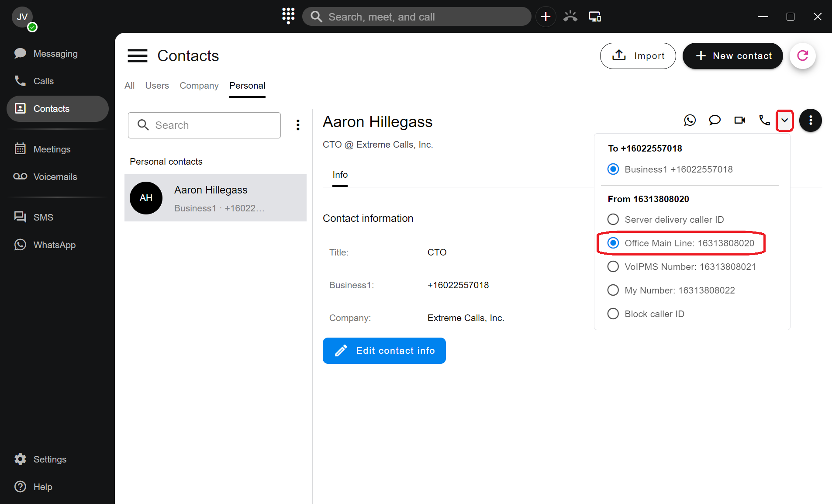The image size is (832, 504).
Task: Click the contacts Search field
Action: tap(204, 125)
